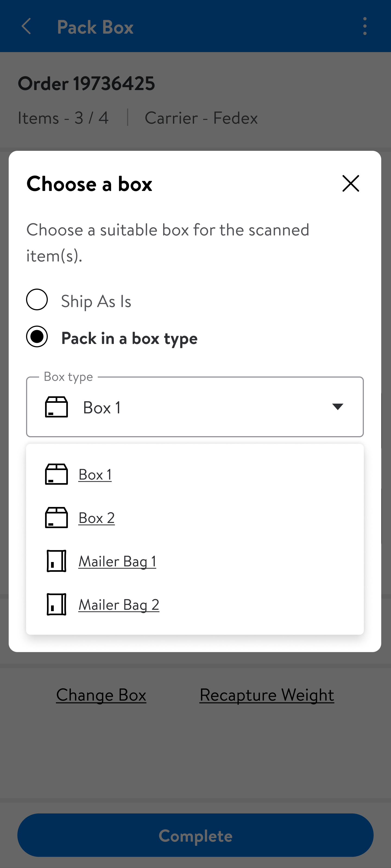The image size is (391, 868).
Task: Tap the Ship As Is label
Action: [x=96, y=301]
